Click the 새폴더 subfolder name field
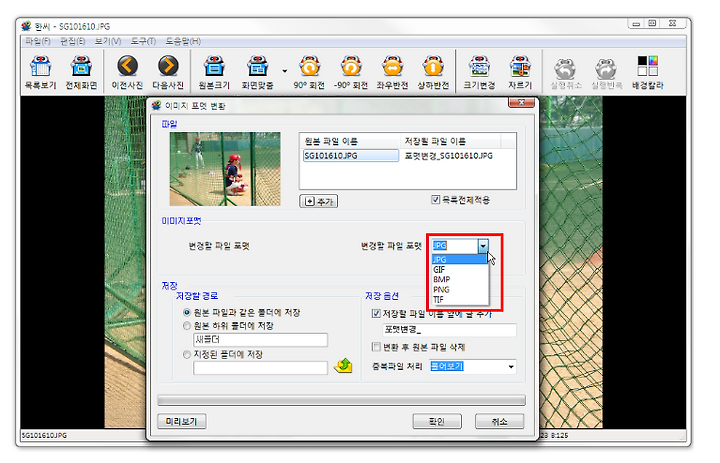The image size is (720, 463). coord(260,340)
